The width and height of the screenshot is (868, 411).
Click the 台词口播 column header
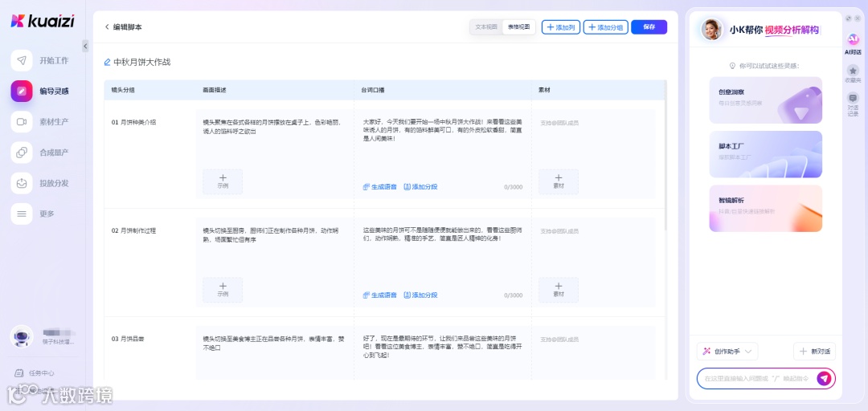(373, 90)
